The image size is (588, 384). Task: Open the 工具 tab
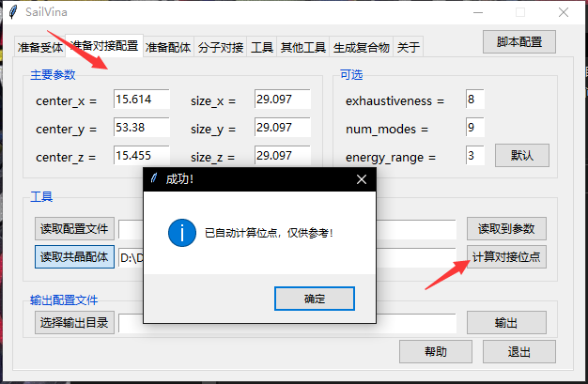click(x=262, y=47)
